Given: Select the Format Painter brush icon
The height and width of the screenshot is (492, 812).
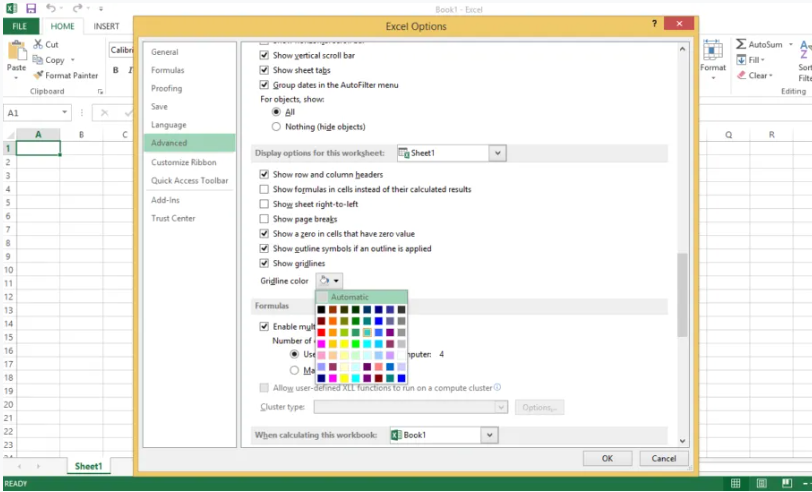Looking at the screenshot, I should (x=38, y=75).
